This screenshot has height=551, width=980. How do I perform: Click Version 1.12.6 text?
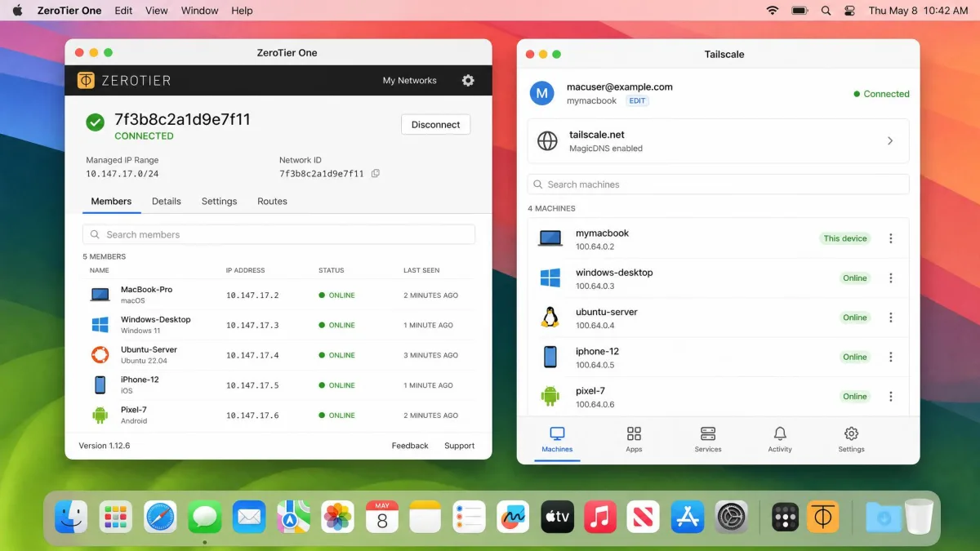tap(104, 446)
